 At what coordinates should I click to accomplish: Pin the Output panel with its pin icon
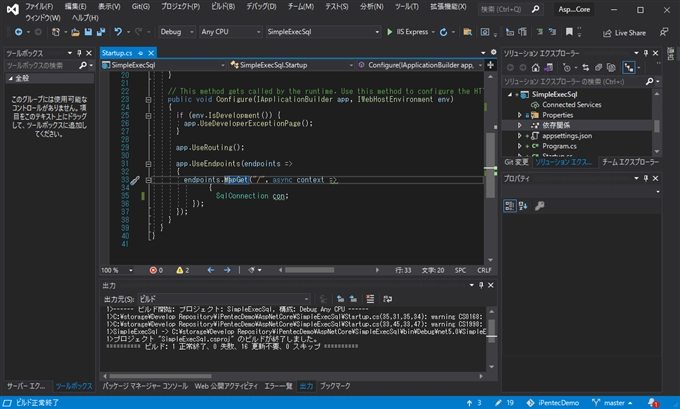481,285
